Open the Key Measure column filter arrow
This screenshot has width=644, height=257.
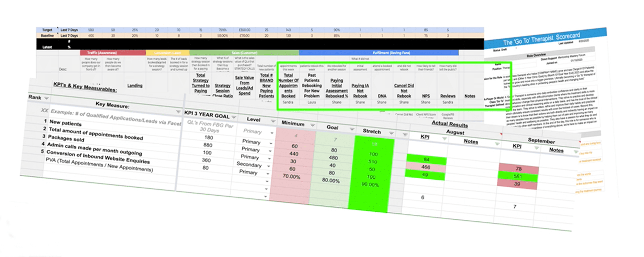pos(178,112)
